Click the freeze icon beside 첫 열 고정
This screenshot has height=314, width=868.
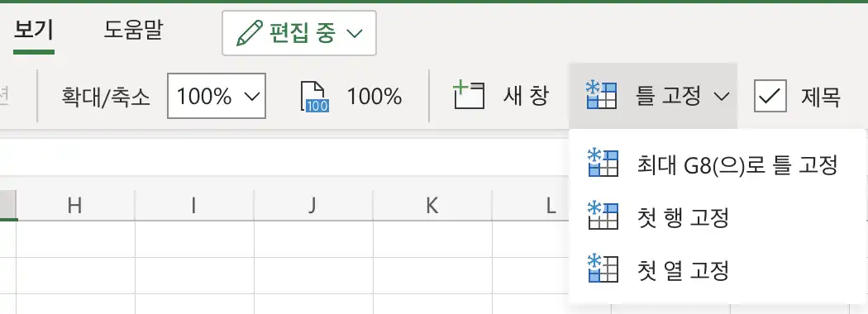[x=603, y=269]
